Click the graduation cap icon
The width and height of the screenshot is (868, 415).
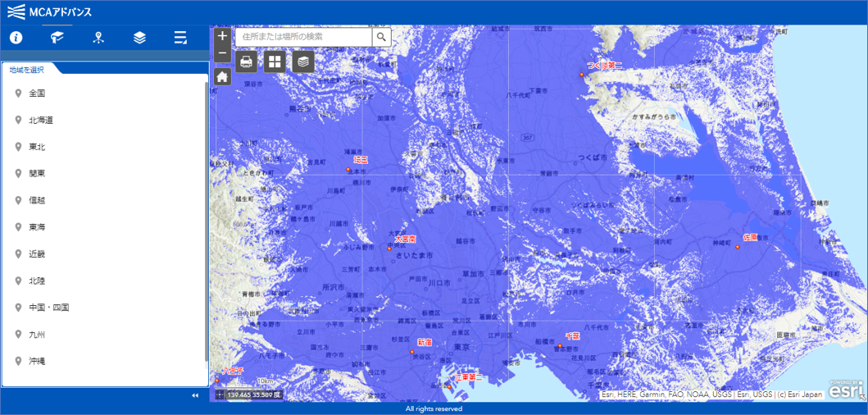click(57, 38)
